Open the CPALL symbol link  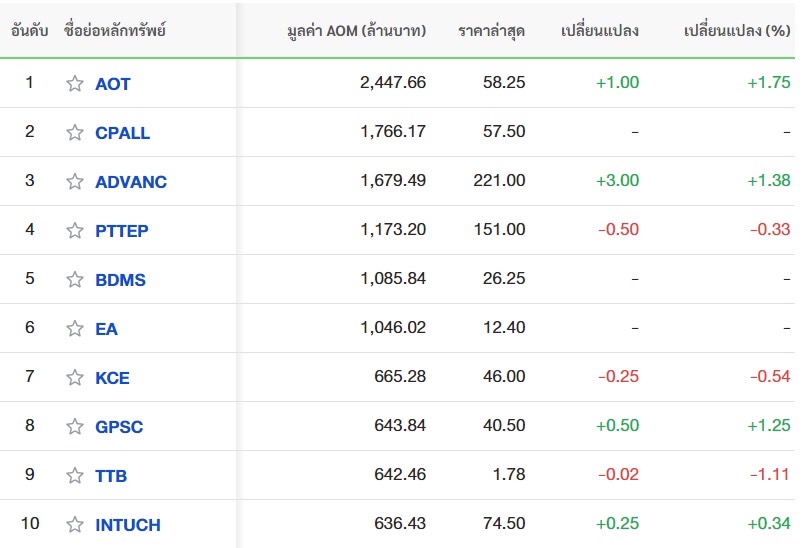pyautogui.click(x=122, y=133)
